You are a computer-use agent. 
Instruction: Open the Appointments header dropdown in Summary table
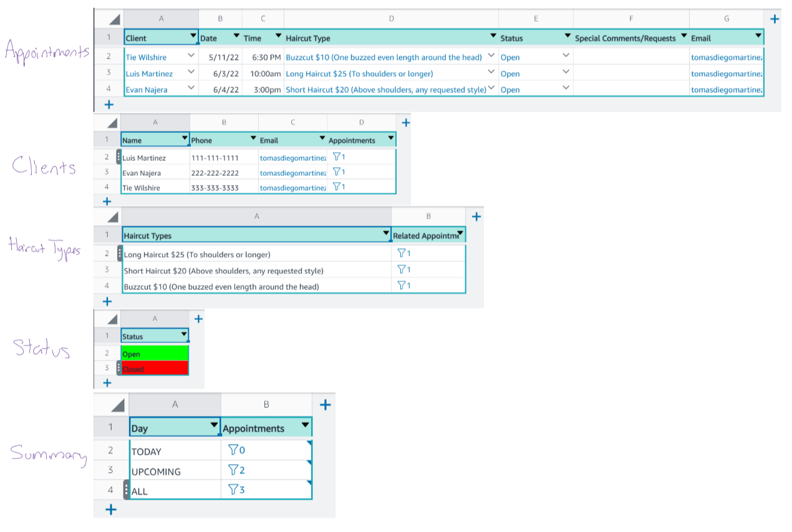pyautogui.click(x=305, y=426)
